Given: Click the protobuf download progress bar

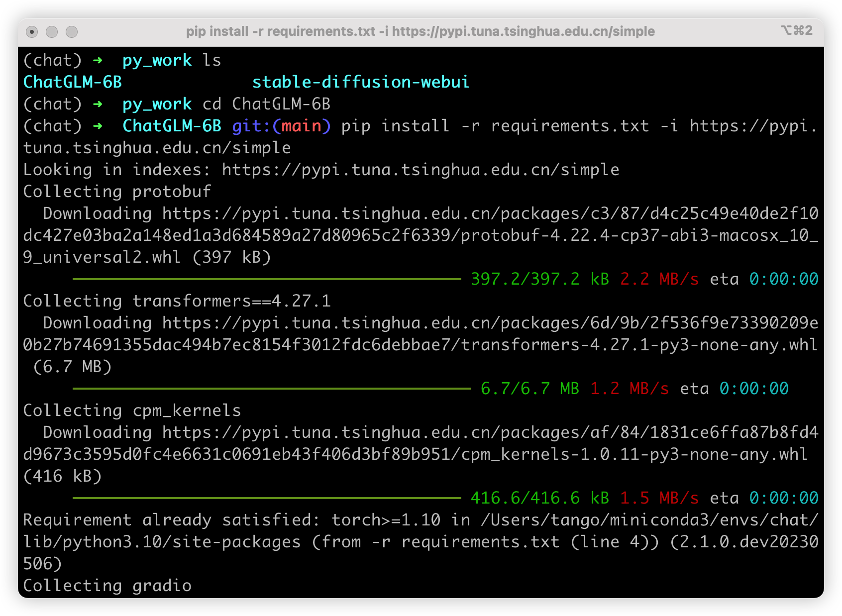Looking at the screenshot, I should [x=267, y=279].
